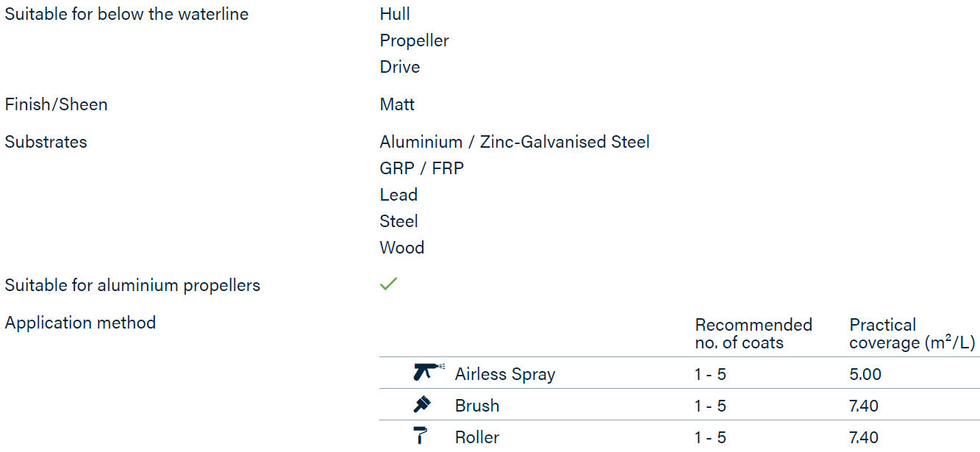Click the green aluminium propellers checkmark
980x452 pixels.
click(x=388, y=284)
